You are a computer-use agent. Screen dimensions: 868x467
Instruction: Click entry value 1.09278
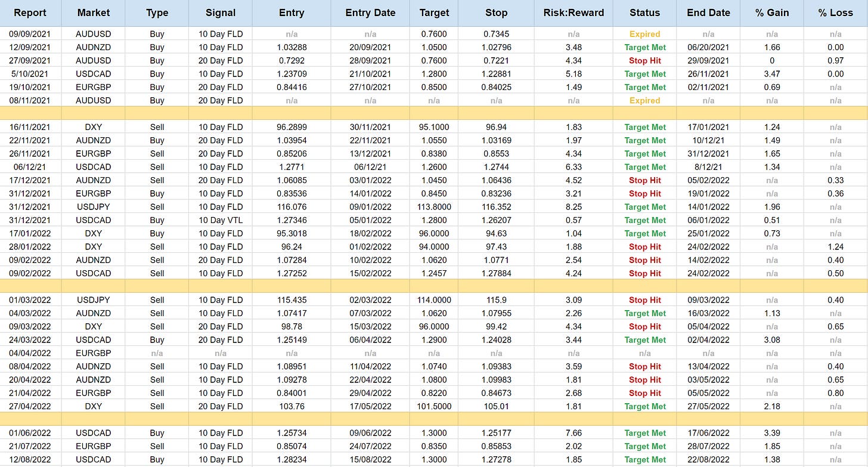coord(292,379)
